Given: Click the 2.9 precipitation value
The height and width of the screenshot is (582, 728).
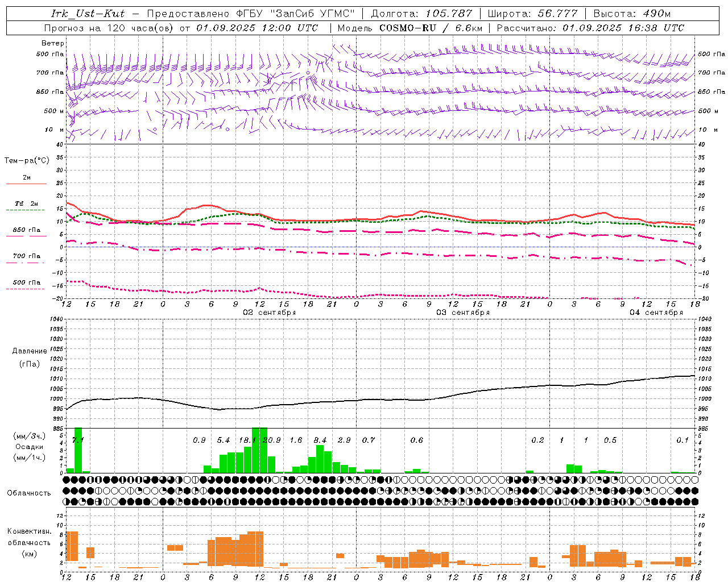Looking at the screenshot, I should tap(344, 440).
